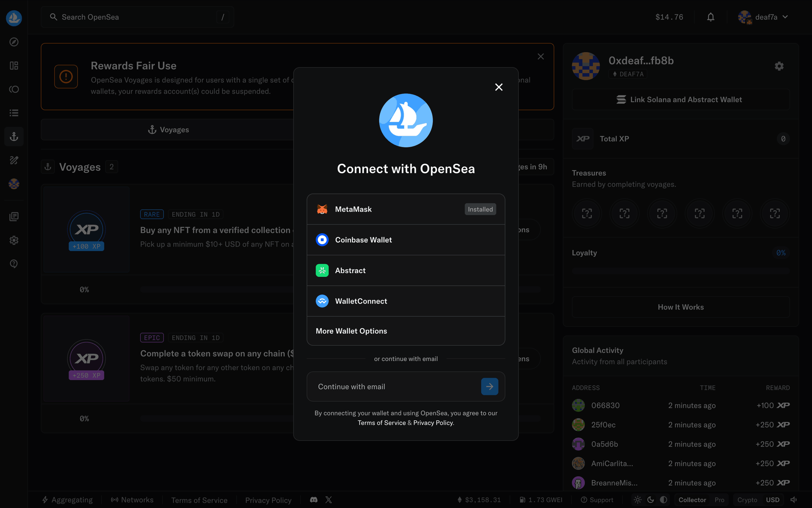
Task: Click the $3,158.31 ETH price indicator
Action: (x=479, y=500)
